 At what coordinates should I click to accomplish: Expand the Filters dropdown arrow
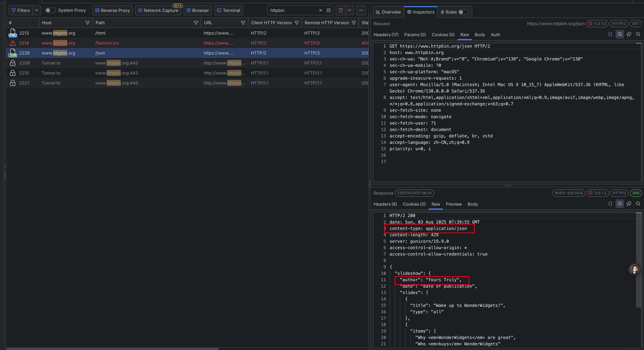37,10
